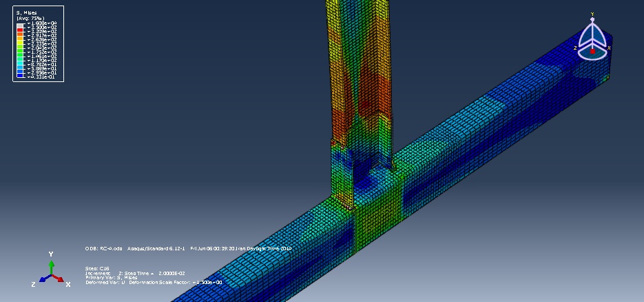Select the dark blue bottom legend swatch
This screenshot has width=644, height=302.
21,75
